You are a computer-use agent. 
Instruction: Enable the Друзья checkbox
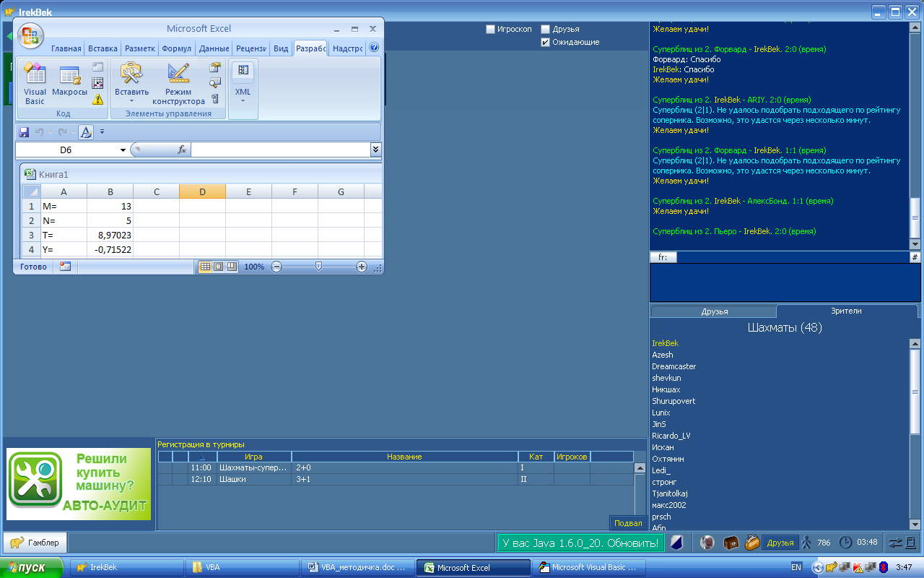tap(545, 29)
